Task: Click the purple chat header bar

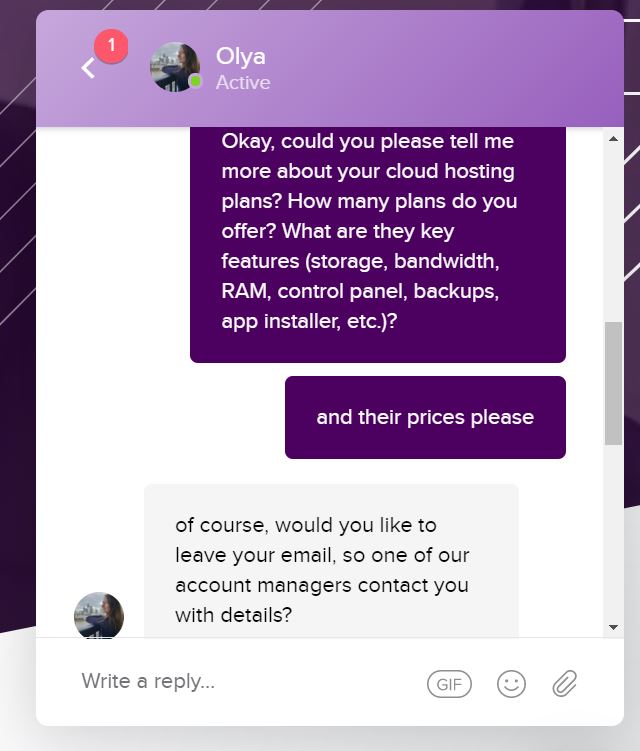Action: (x=330, y=68)
